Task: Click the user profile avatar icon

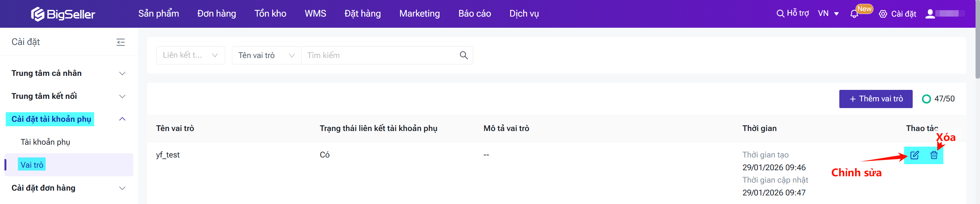Action: (930, 14)
